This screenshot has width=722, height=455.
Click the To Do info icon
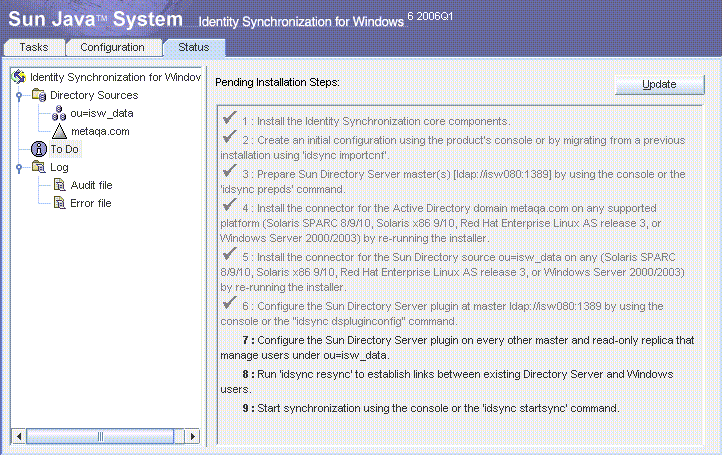(39, 149)
